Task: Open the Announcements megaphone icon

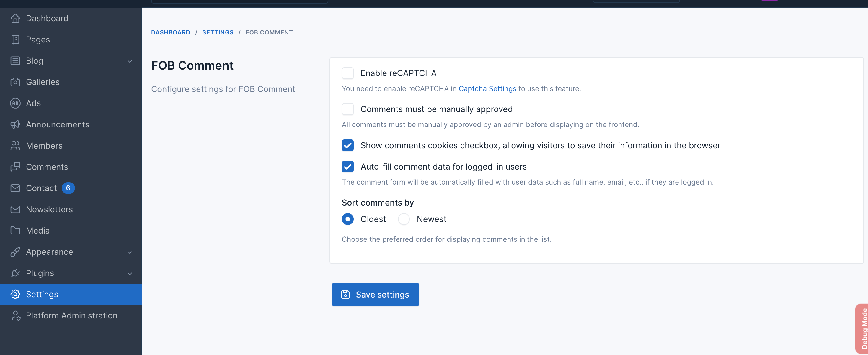Action: click(x=15, y=124)
